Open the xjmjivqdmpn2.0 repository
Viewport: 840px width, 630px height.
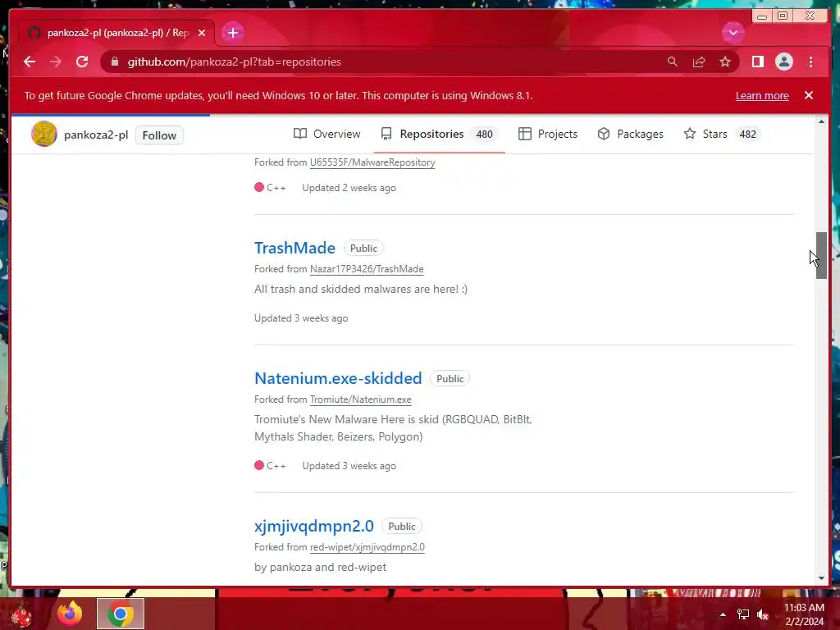click(314, 526)
